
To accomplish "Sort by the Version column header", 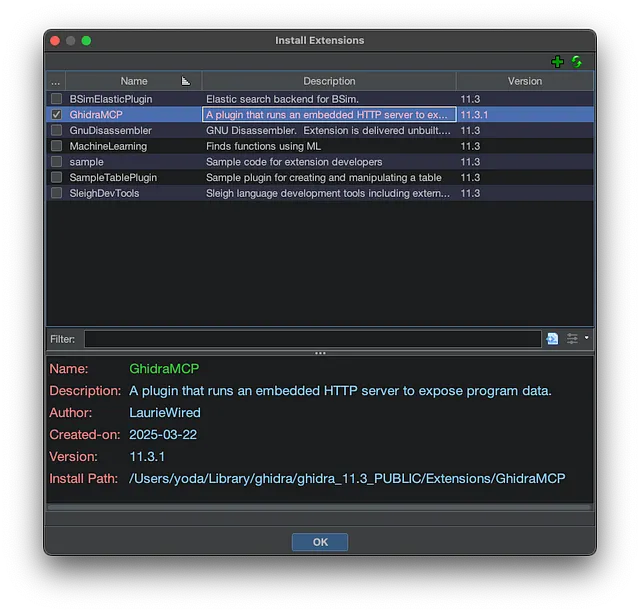I will click(524, 81).
